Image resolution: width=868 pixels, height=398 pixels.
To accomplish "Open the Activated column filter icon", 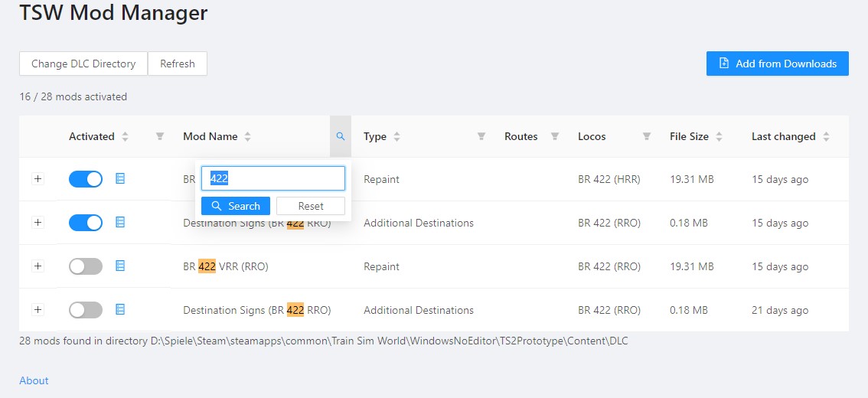I will point(160,136).
